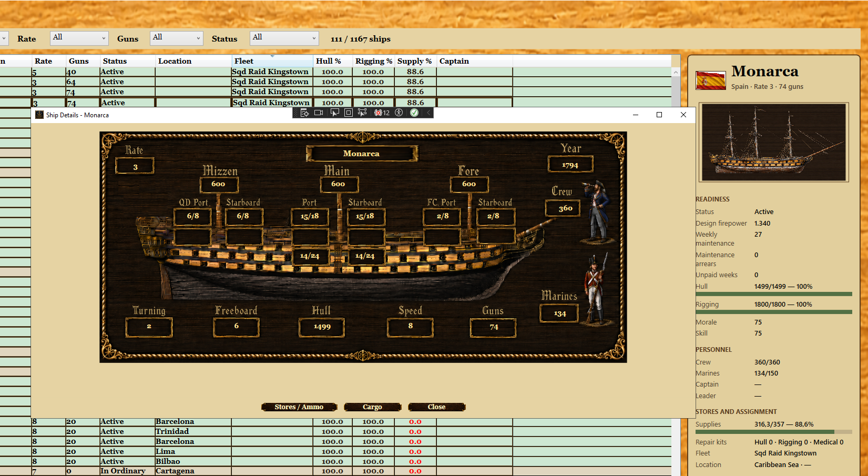Open the binding failures indicator showing 12

382,113
